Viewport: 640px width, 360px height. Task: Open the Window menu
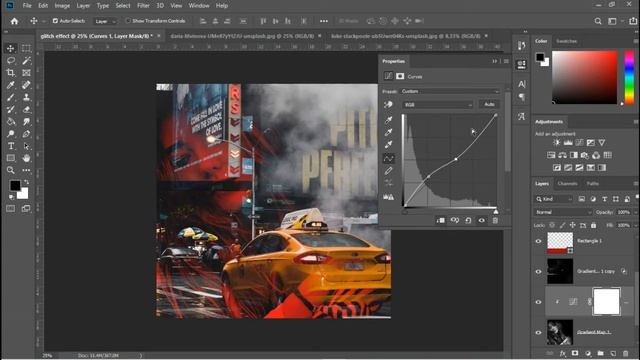[x=199, y=6]
